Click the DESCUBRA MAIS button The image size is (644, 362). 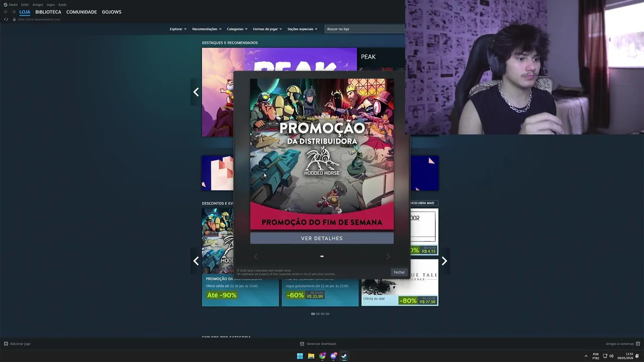click(422, 203)
